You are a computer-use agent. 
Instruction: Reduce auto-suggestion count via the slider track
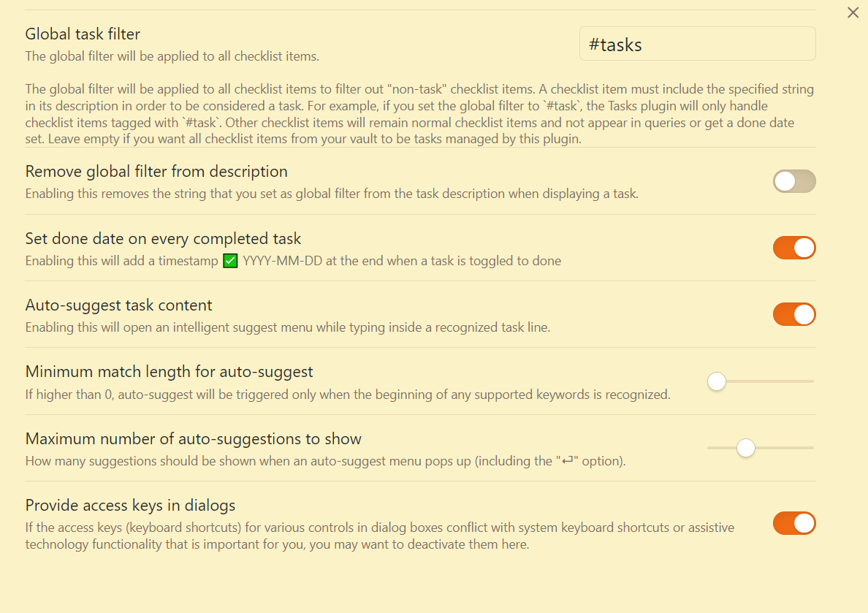720,448
